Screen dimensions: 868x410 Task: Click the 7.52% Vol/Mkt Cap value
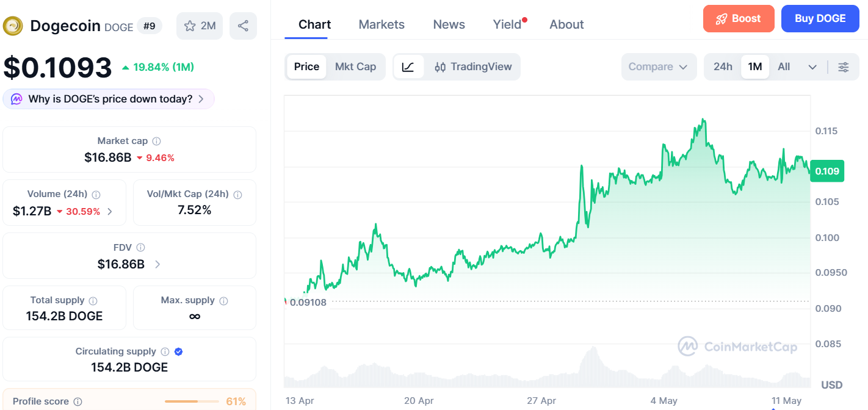195,210
